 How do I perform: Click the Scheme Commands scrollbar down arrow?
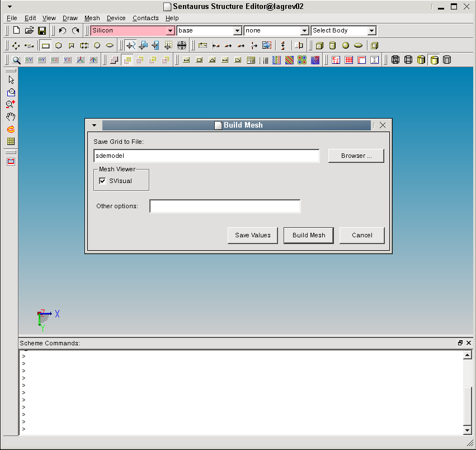pos(468,429)
